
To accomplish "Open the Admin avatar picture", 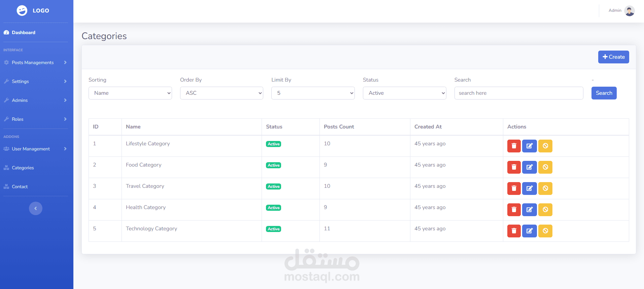I will [x=629, y=11].
